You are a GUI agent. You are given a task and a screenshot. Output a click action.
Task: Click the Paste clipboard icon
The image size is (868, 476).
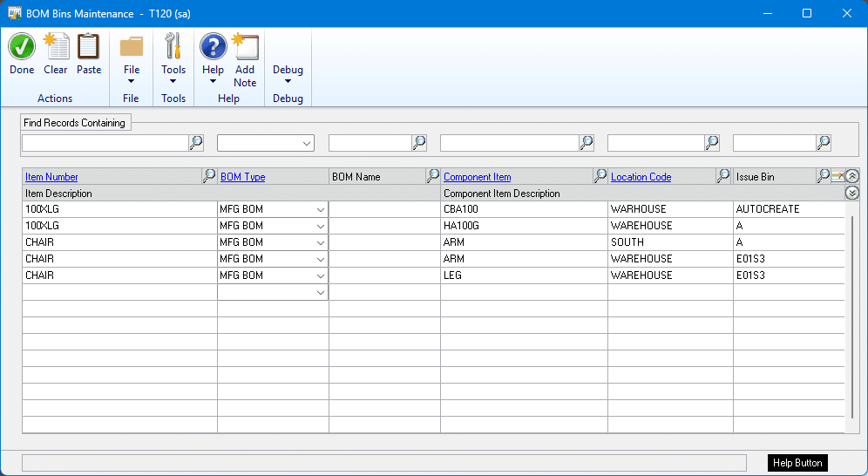[89, 48]
